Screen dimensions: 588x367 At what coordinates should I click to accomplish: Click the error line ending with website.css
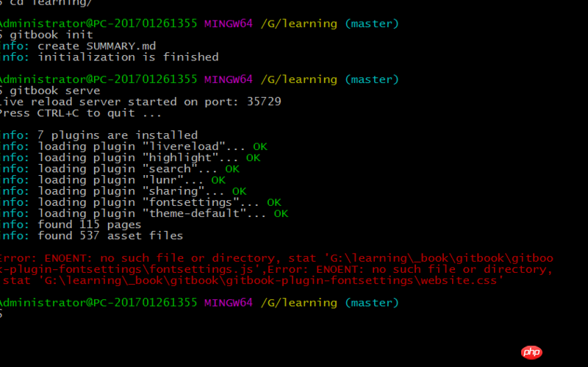click(252, 281)
